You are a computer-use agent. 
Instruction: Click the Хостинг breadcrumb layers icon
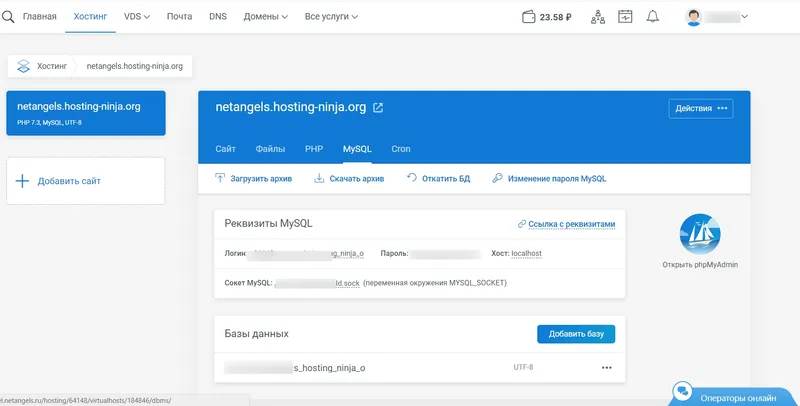(23, 66)
